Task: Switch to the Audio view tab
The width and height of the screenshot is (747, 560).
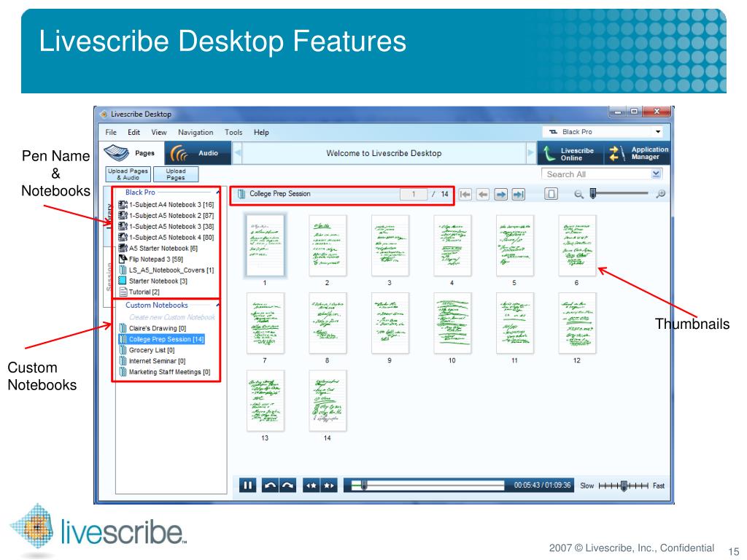Action: click(x=198, y=153)
